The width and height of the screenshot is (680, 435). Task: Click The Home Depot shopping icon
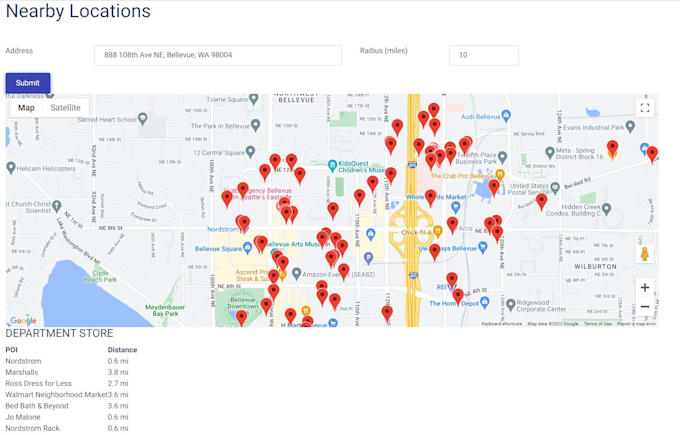click(485, 302)
